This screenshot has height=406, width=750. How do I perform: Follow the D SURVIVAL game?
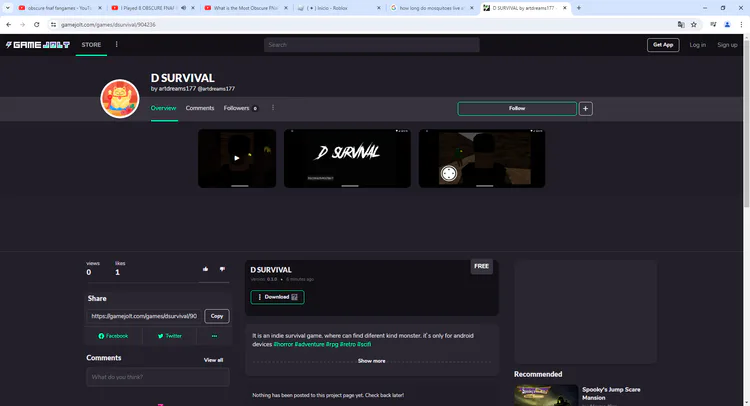(x=517, y=109)
